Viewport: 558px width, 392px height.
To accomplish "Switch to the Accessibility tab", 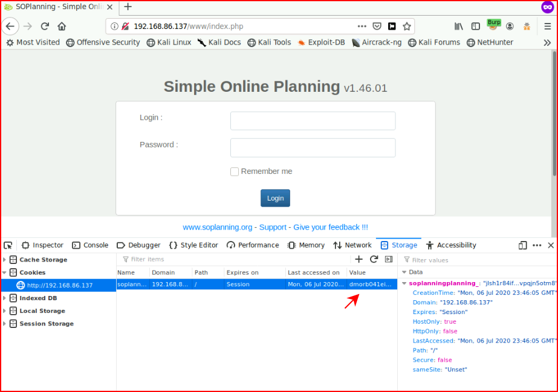I will [x=451, y=245].
